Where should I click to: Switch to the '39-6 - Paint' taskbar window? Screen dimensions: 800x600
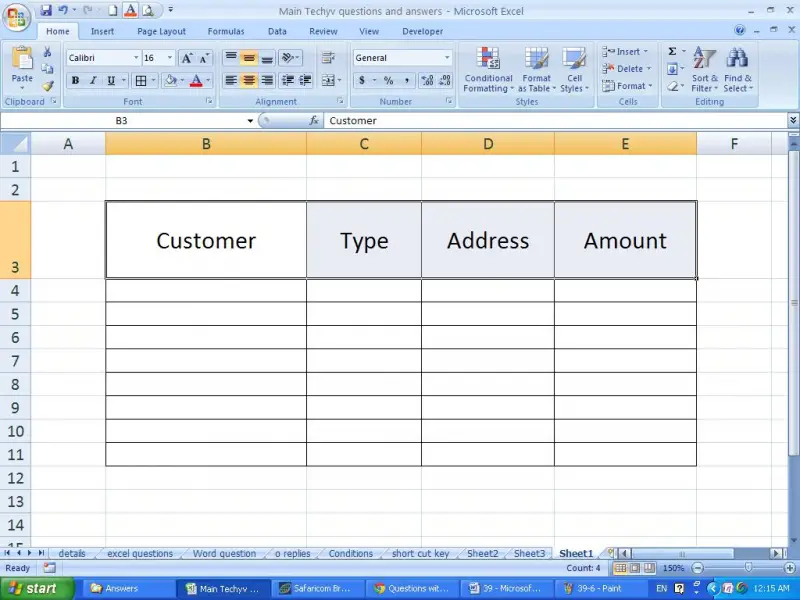(599, 588)
